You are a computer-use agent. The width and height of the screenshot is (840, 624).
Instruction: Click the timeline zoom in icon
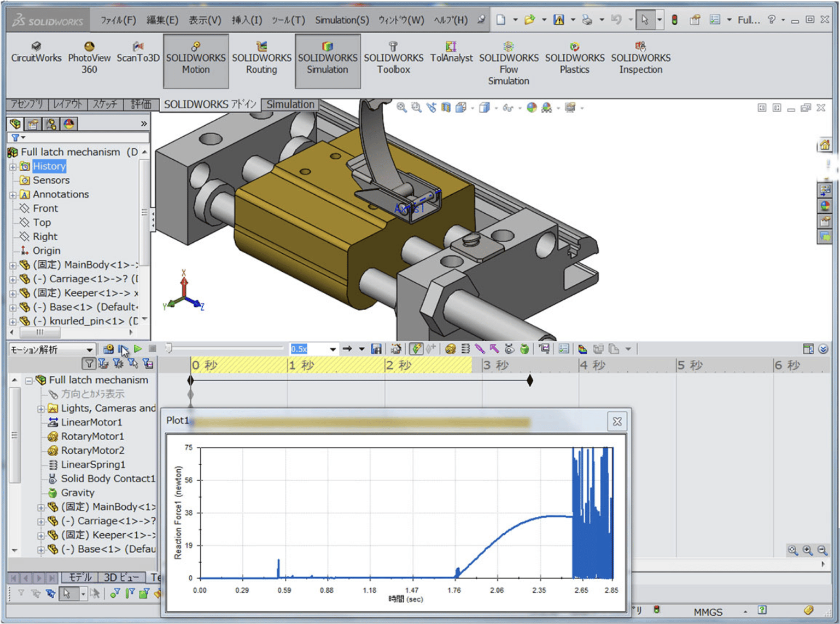(808, 550)
